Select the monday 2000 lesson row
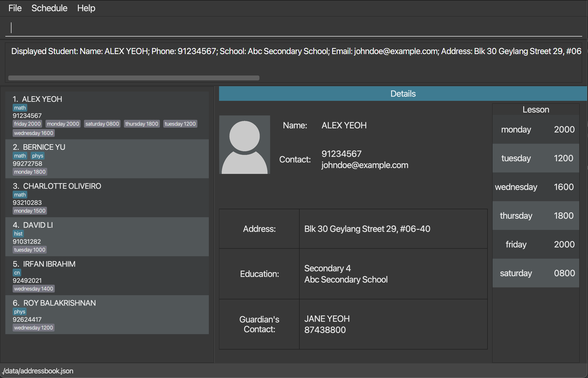Viewport: 588px width, 378px height. pos(536,129)
